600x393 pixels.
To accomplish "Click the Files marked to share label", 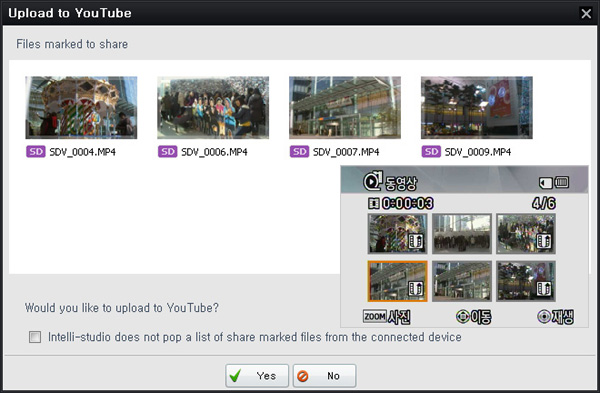I will coord(72,44).
